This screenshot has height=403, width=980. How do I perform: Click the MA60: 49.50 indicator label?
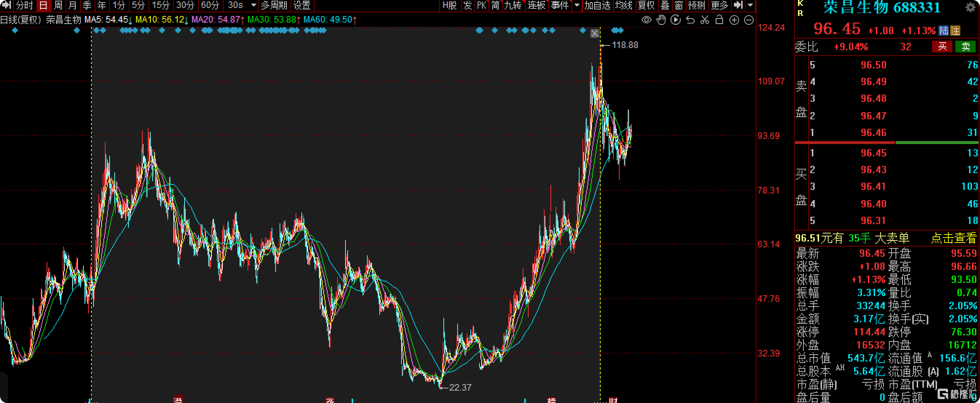point(330,19)
